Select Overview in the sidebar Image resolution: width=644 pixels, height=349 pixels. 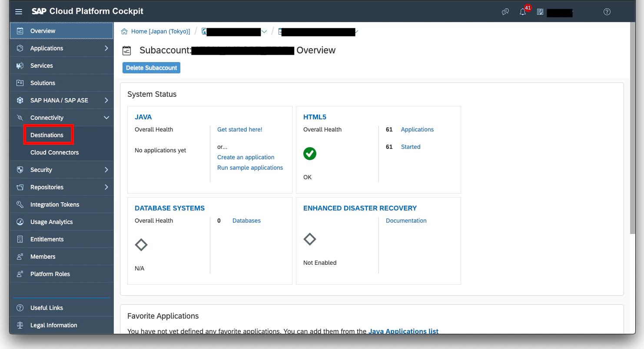click(62, 31)
